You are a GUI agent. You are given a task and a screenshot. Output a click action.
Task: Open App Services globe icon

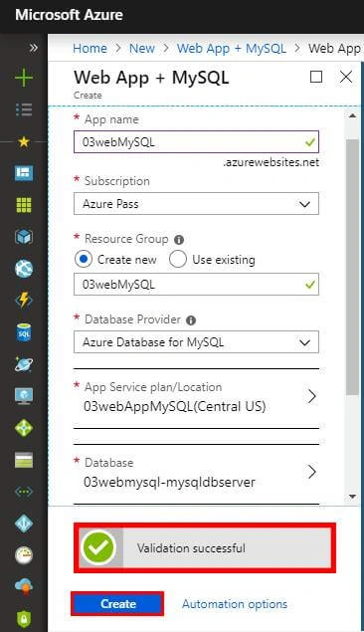click(x=24, y=269)
